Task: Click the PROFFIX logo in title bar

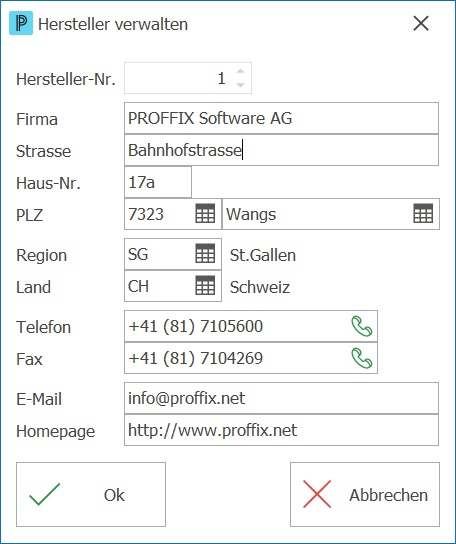Action: 21,23
